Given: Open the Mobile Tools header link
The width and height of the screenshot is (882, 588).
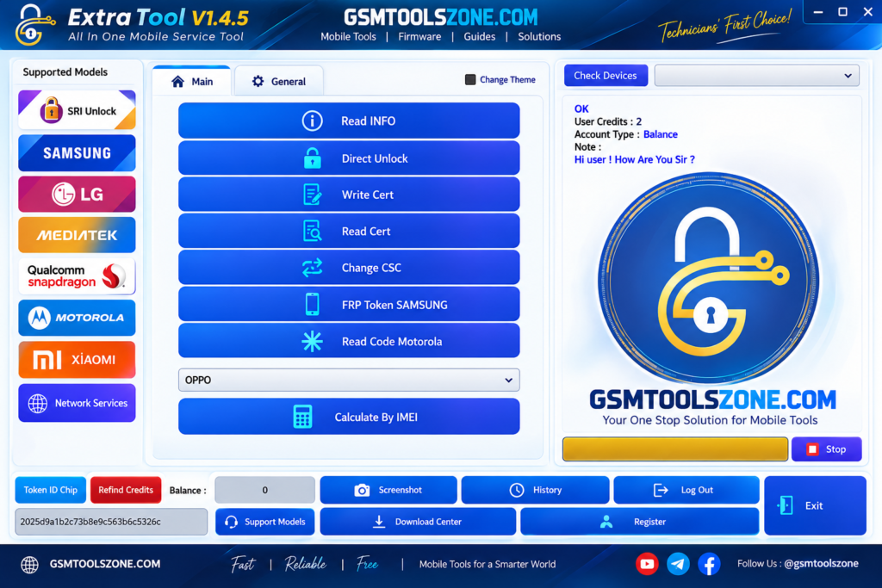Looking at the screenshot, I should pos(348,36).
